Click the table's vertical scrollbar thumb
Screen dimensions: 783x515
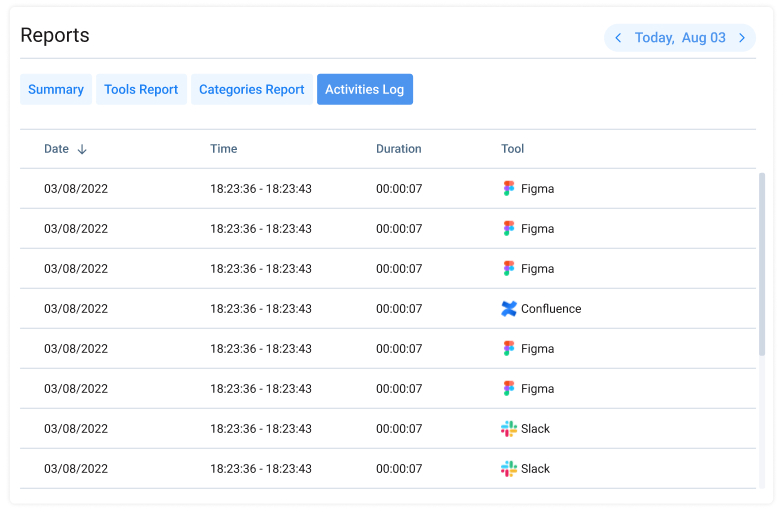[x=762, y=264]
